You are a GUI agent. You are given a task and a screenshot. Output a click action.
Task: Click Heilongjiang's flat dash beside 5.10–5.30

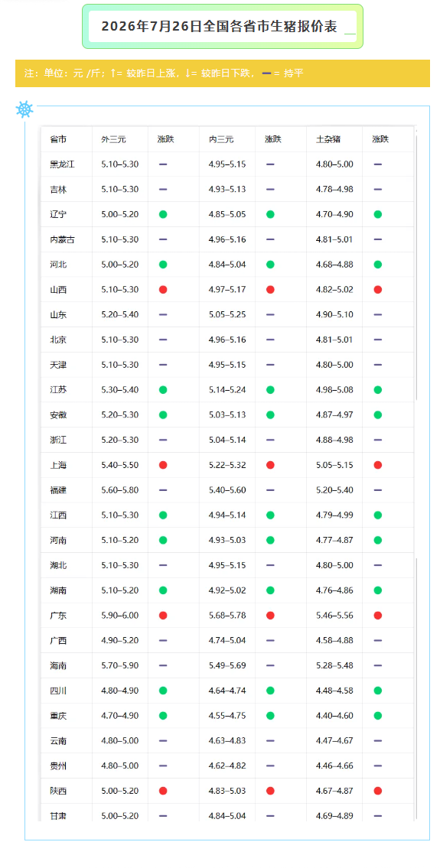click(x=163, y=164)
